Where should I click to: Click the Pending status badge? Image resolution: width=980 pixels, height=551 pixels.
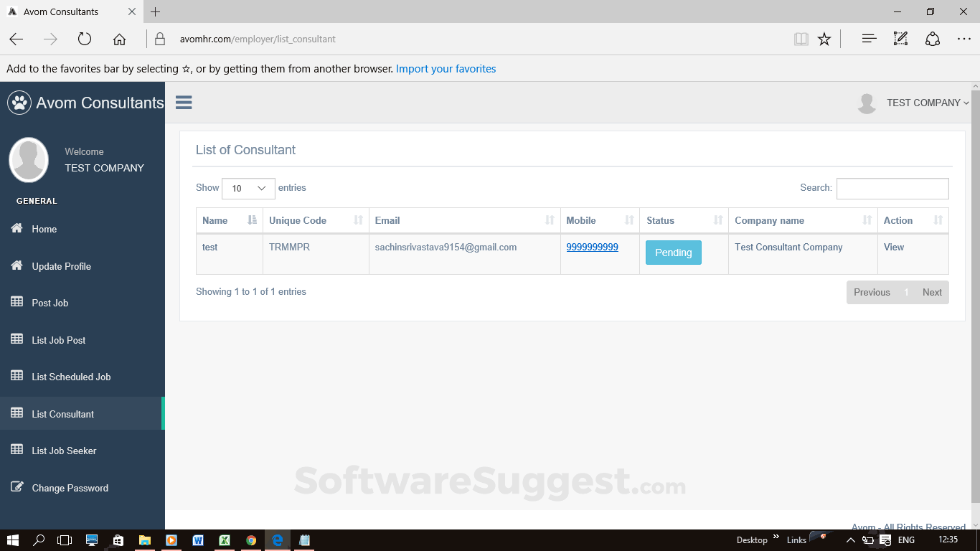pyautogui.click(x=673, y=253)
